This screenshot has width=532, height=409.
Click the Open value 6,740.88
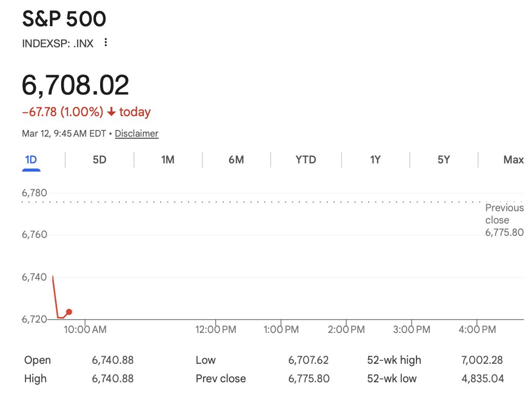pyautogui.click(x=112, y=360)
